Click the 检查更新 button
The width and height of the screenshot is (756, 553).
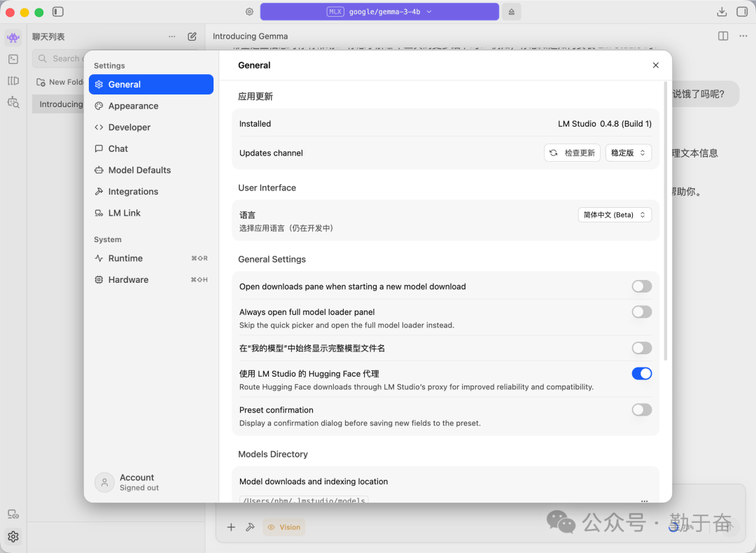573,153
